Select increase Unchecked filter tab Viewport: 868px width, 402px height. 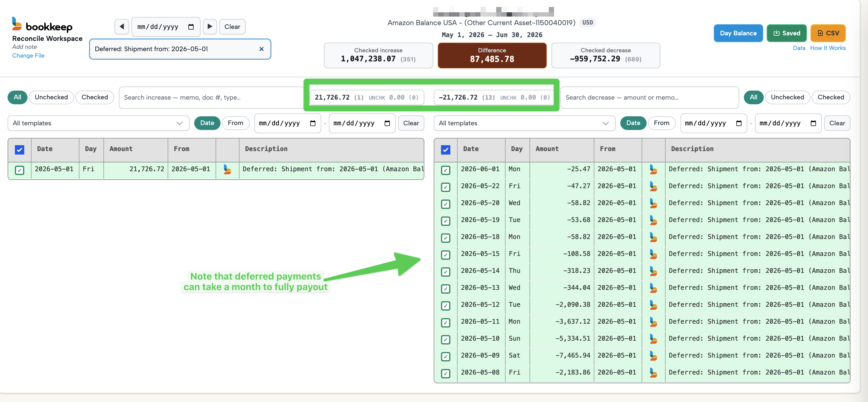[x=51, y=97]
